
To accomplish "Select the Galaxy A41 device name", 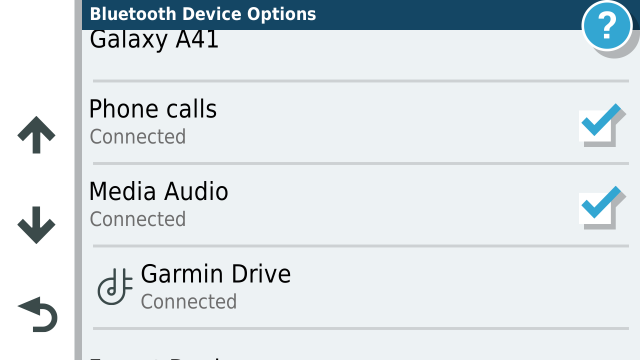I will (x=154, y=40).
